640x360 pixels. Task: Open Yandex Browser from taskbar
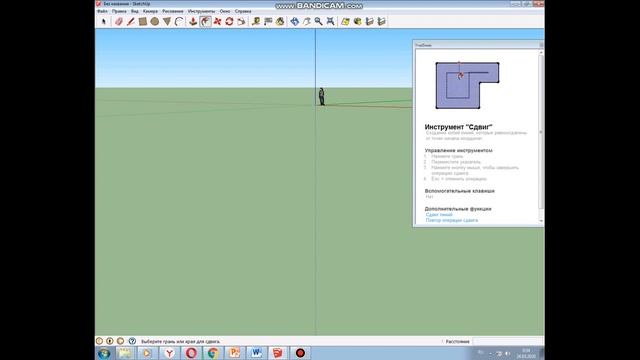(169, 353)
